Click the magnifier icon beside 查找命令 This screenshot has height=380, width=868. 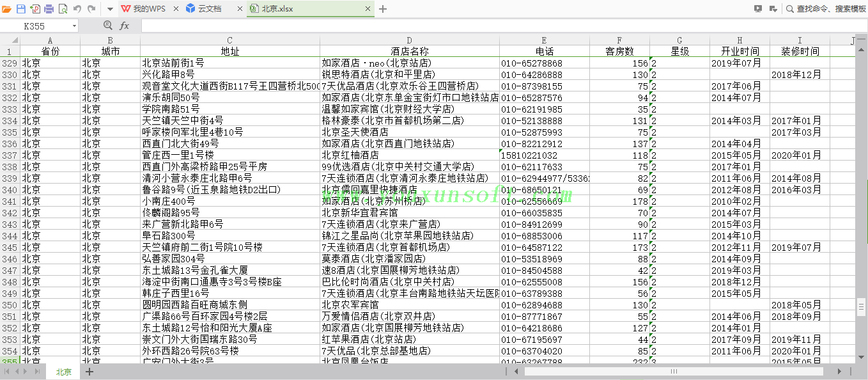(x=790, y=9)
